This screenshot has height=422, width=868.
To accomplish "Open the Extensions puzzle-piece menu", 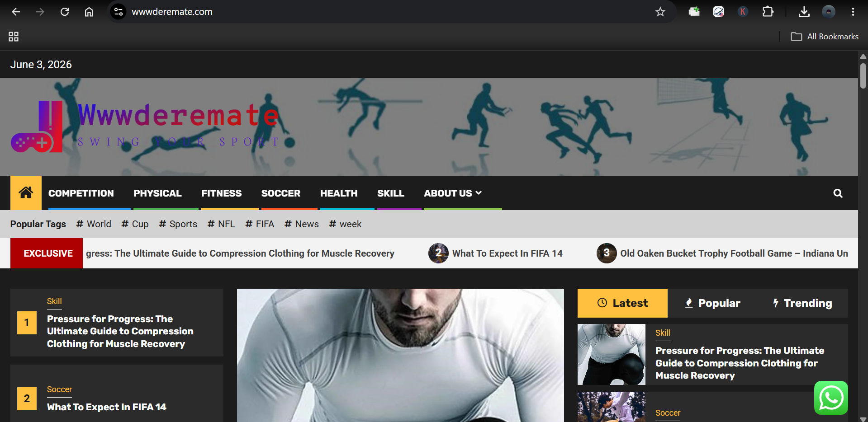I will [x=768, y=12].
